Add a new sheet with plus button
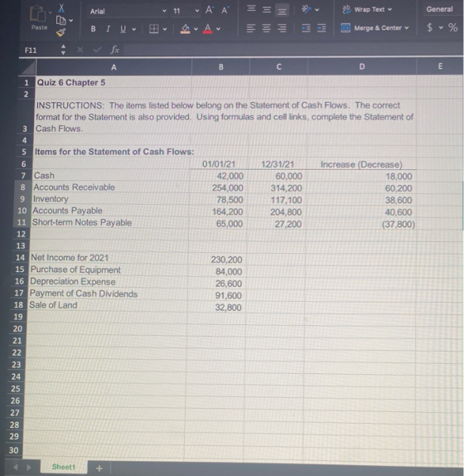464x476 pixels. pos(99,469)
